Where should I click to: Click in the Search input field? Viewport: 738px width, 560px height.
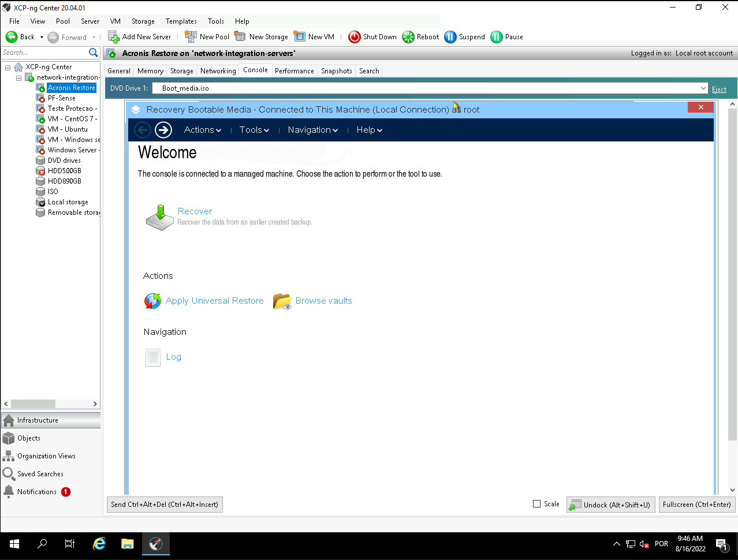(44, 53)
